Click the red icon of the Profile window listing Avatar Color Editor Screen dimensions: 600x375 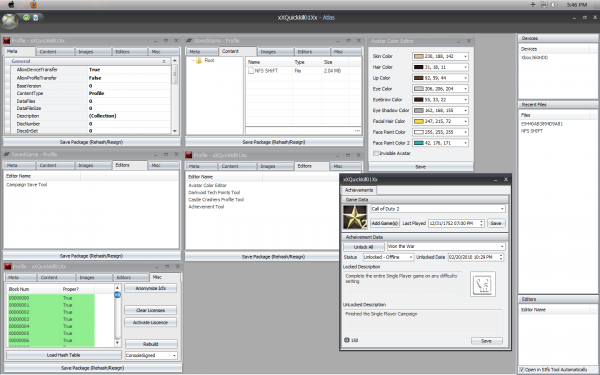(x=189, y=155)
